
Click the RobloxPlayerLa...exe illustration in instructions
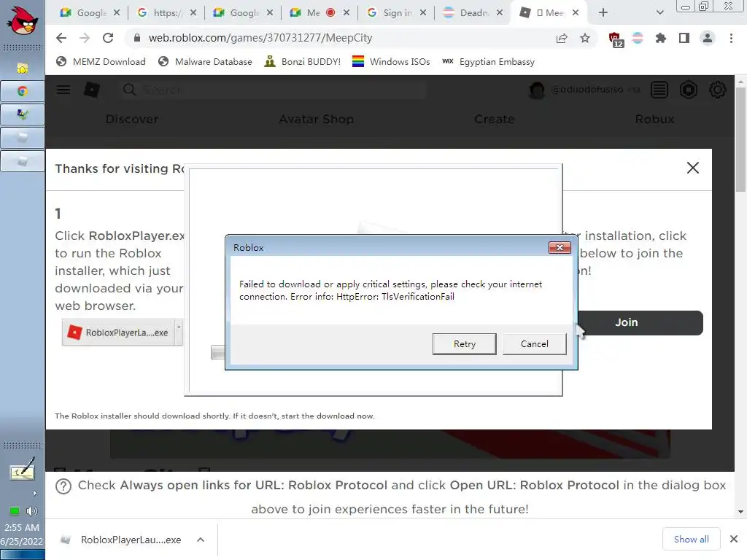coord(123,332)
